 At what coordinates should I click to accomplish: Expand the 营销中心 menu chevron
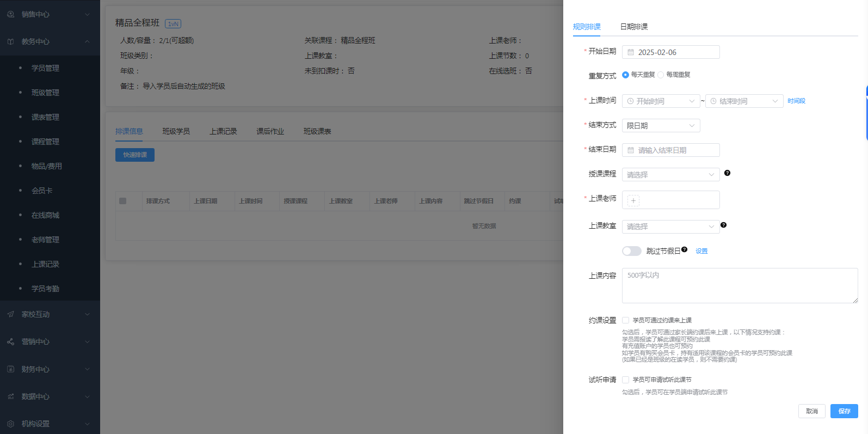87,341
